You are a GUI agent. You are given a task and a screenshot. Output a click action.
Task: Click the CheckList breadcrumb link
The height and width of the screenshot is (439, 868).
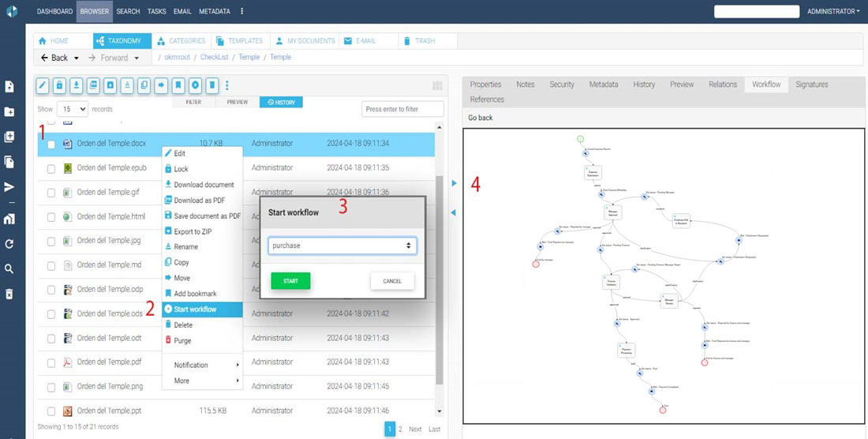214,57
